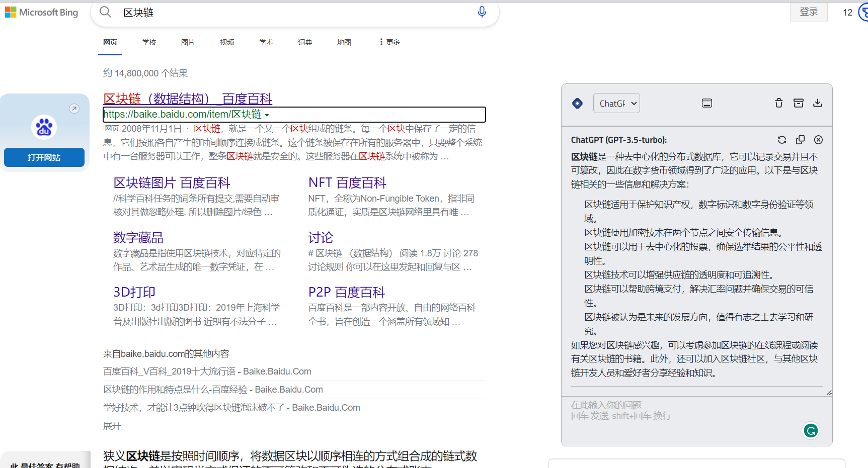This screenshot has height=468, width=868.
Task: Click the 狭义区块链 definition paragraph
Action: tap(290, 459)
